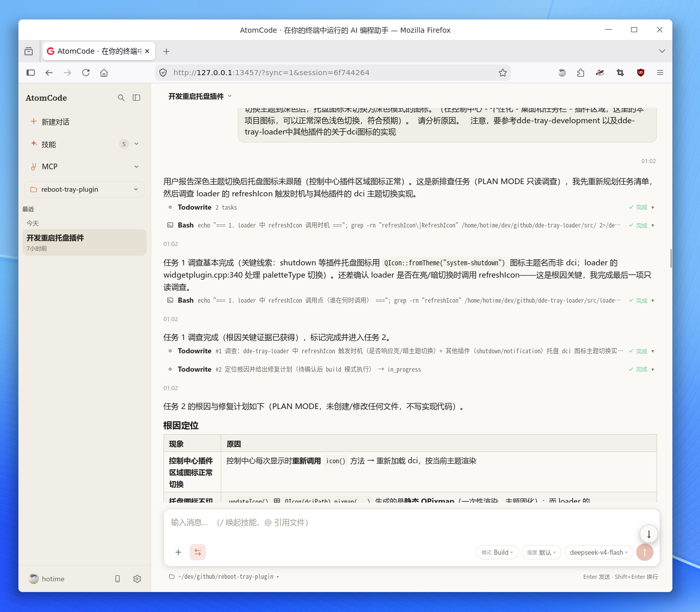Open the working directory path dropdown

224,577
